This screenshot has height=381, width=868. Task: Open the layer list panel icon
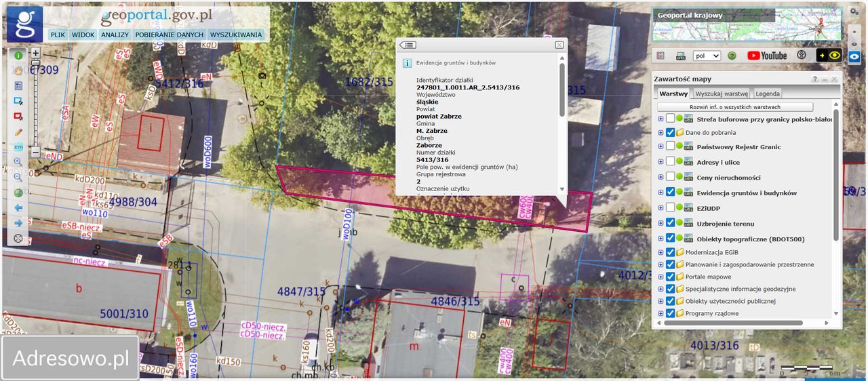coord(660,56)
